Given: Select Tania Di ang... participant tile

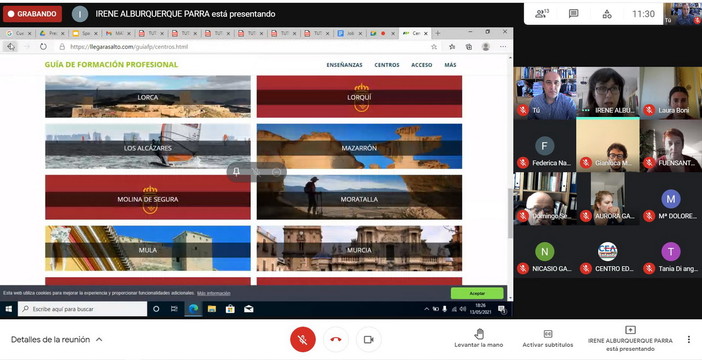Looking at the screenshot, I should (671, 252).
